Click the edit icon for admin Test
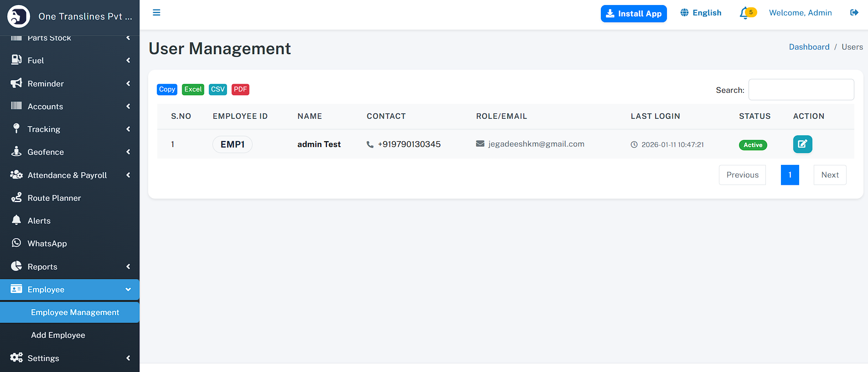 pos(802,144)
